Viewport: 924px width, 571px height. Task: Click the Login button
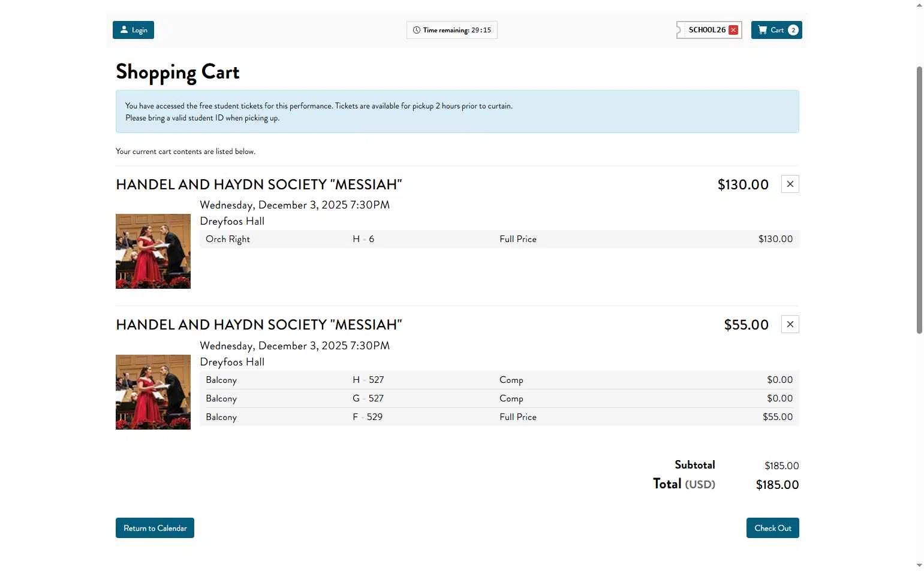tap(133, 30)
